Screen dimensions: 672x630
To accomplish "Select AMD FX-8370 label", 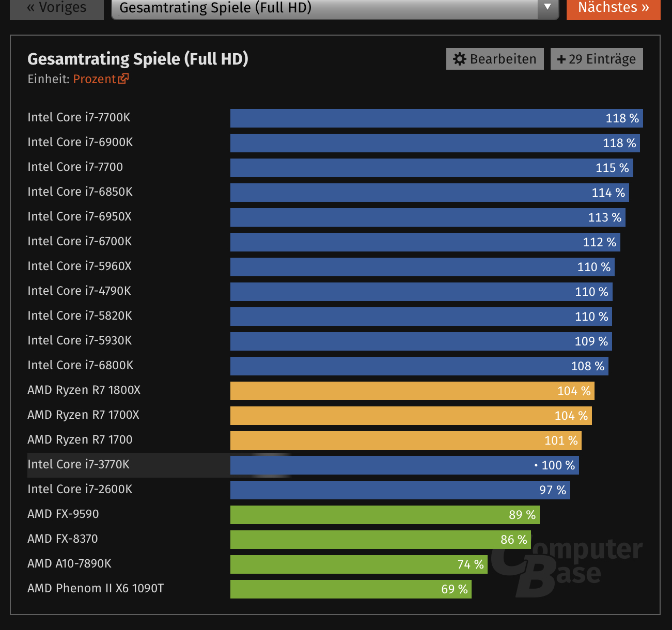I will click(62, 539).
